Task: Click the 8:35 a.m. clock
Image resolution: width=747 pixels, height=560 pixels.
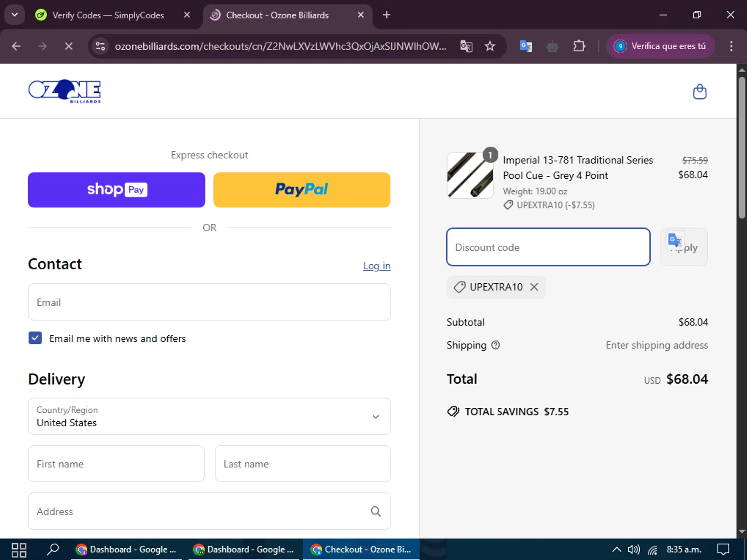Action: (x=684, y=550)
